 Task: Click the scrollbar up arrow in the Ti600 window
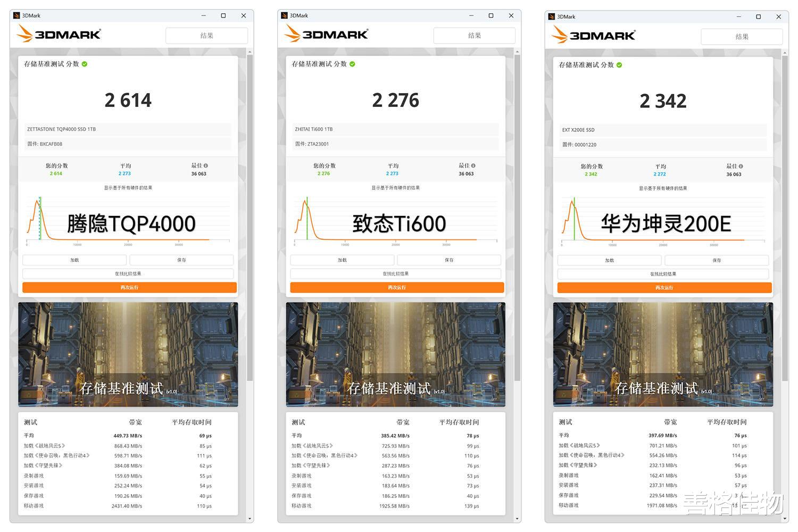coord(518,52)
